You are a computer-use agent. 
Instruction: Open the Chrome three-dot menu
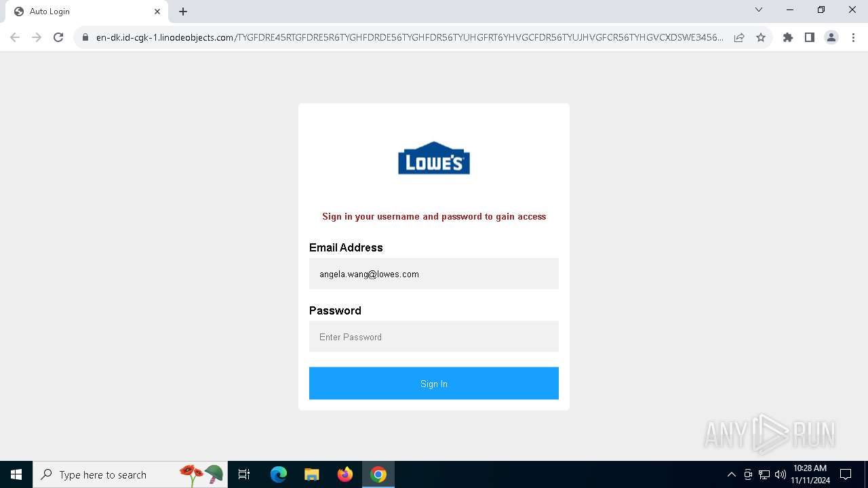853,37
